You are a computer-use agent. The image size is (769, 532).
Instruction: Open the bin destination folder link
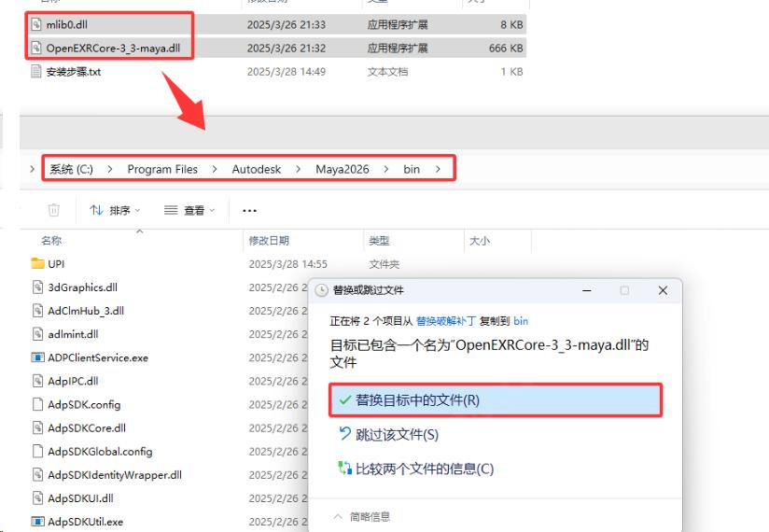[x=521, y=321]
